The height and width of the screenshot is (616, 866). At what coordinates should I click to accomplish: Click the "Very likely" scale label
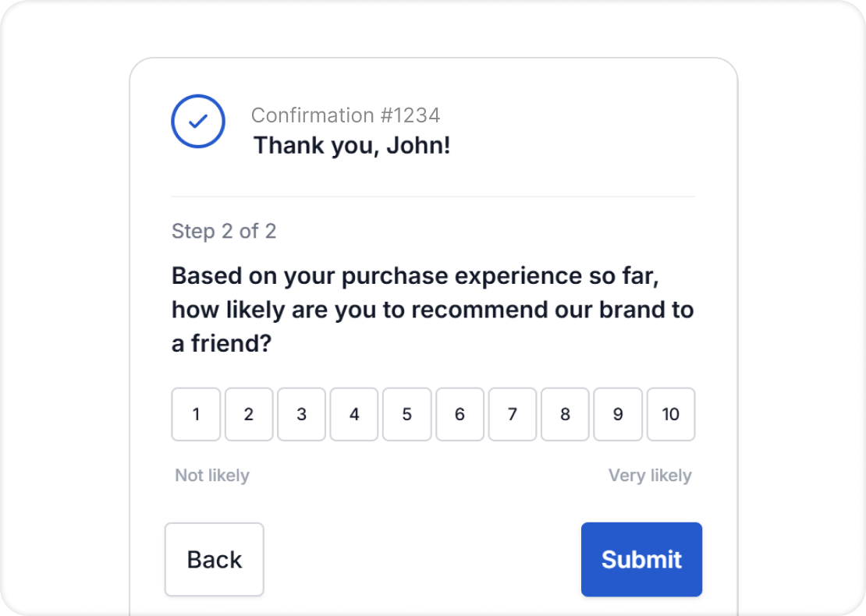click(x=650, y=475)
